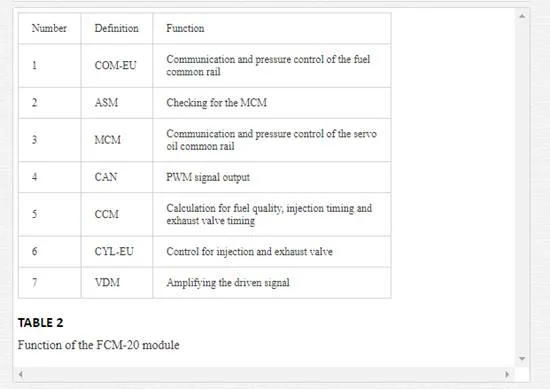Click the vertical scrollbar up arrow
The image size is (550, 389).
pos(522,16)
